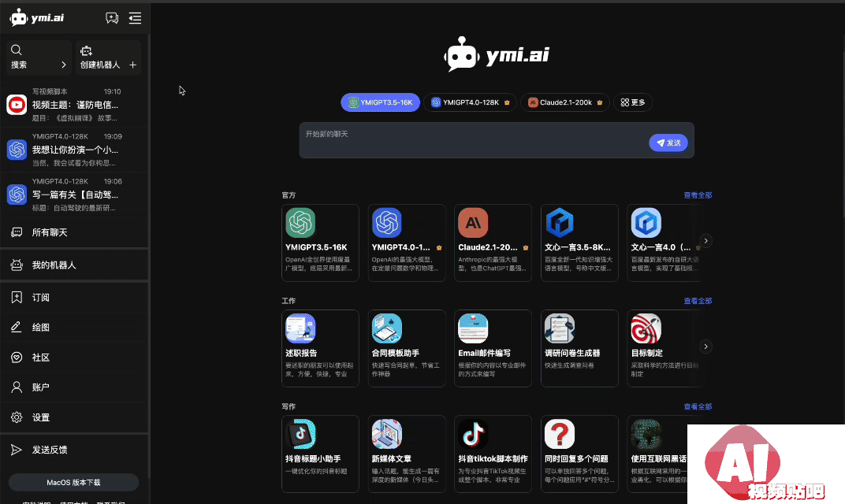Open the chat 我想让你扮演一个小...
The width and height of the screenshot is (845, 504).
click(x=74, y=150)
